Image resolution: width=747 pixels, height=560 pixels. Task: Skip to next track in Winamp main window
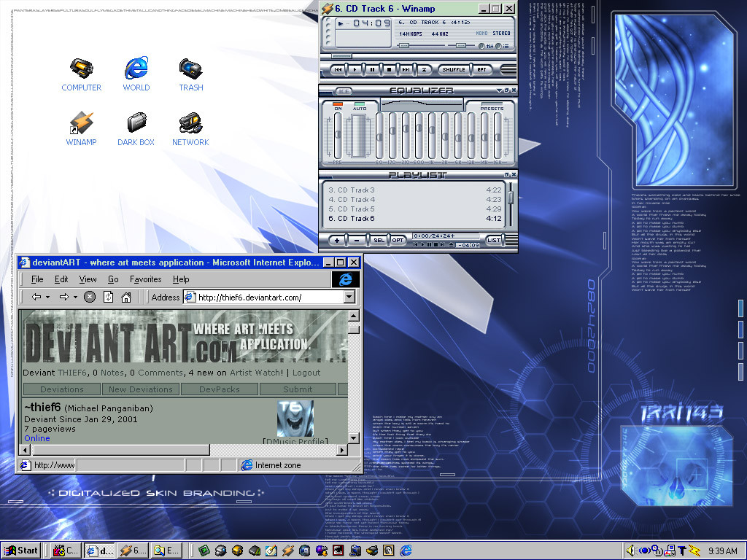pyautogui.click(x=406, y=69)
